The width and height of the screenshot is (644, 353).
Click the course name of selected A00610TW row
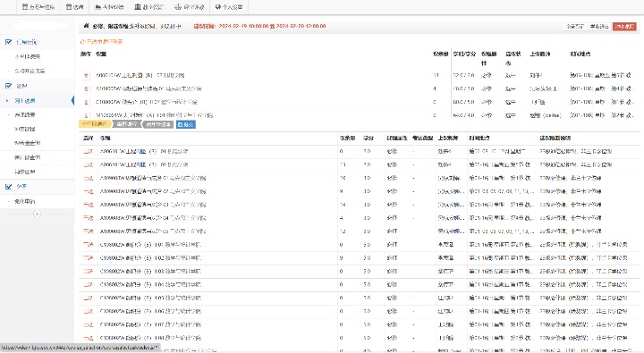coord(140,76)
